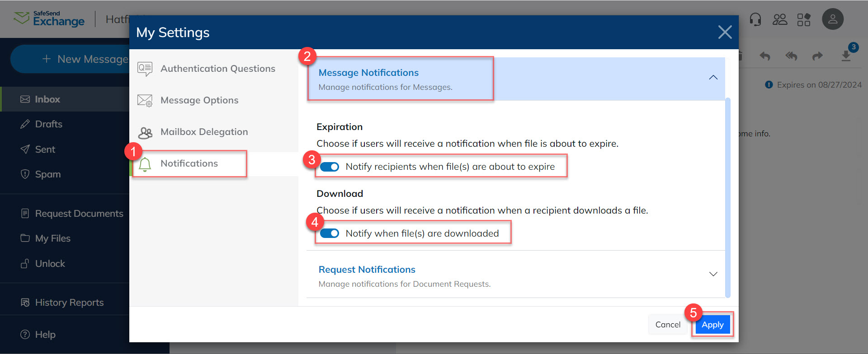Open the Authentication Questions settings tab
868x354 pixels.
click(214, 69)
